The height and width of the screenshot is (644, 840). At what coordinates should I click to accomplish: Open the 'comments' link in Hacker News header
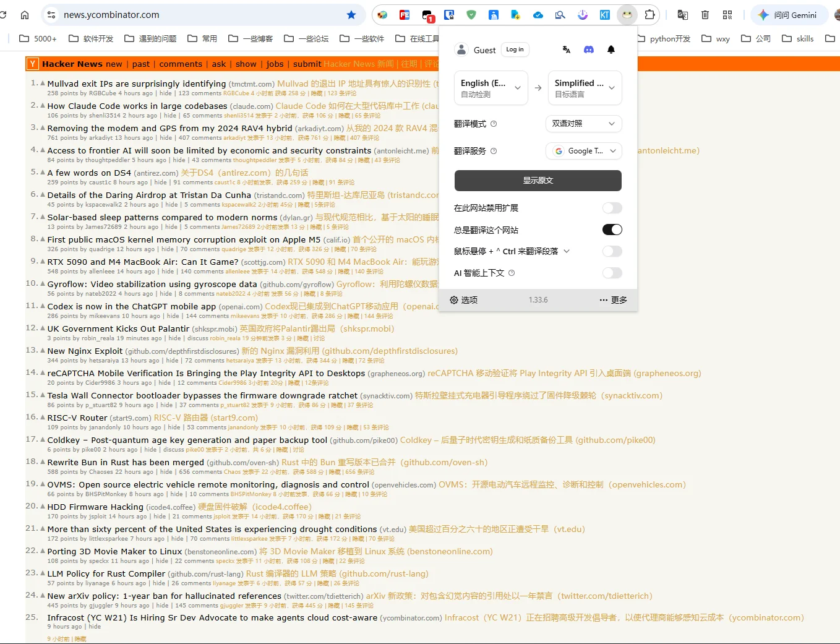coord(181,64)
